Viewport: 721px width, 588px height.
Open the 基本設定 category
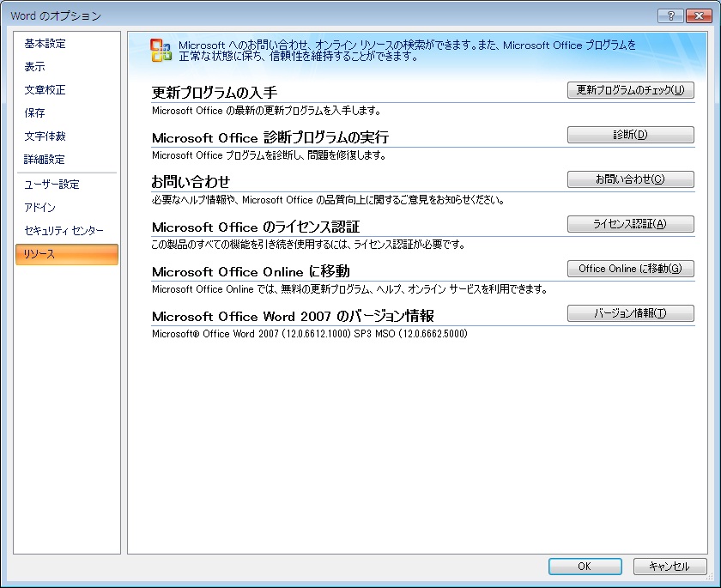coord(45,44)
